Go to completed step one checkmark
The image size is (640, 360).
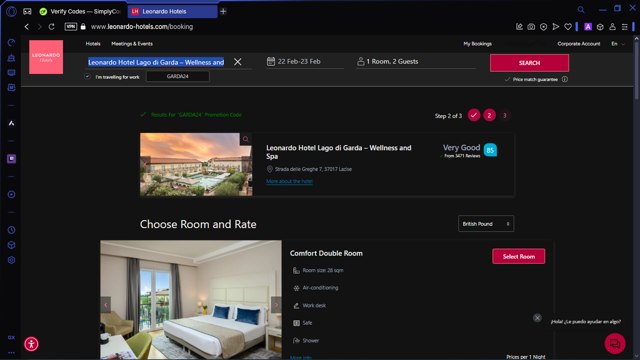(473, 116)
